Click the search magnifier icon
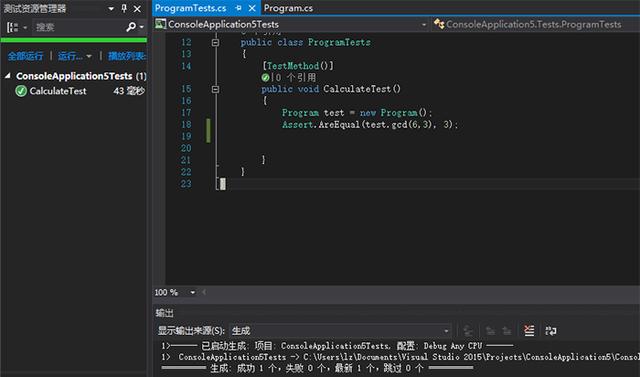 [131, 27]
